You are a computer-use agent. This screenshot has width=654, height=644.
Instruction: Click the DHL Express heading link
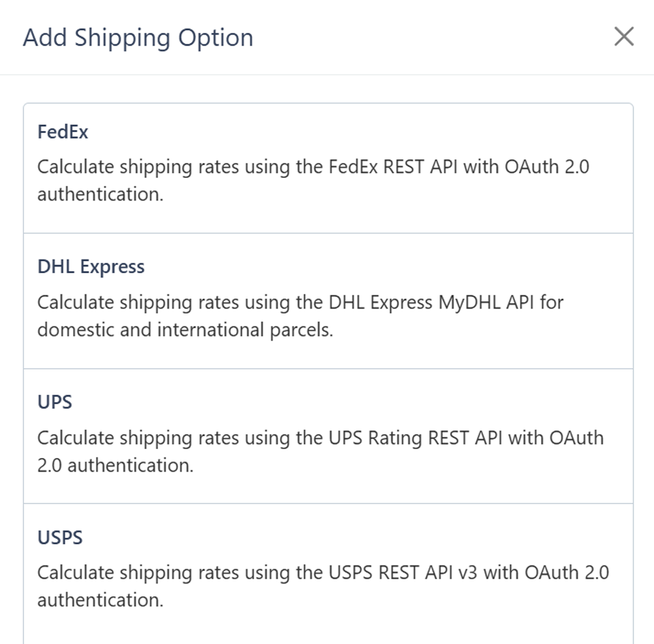pos(91,266)
